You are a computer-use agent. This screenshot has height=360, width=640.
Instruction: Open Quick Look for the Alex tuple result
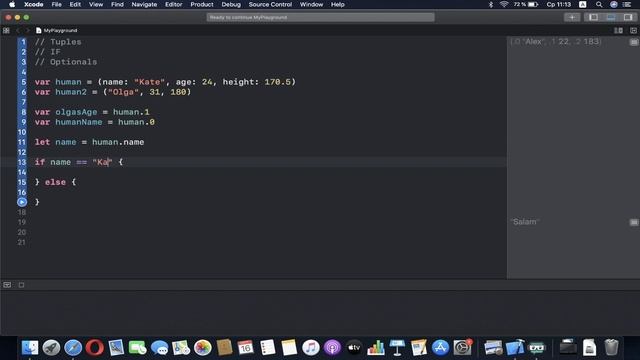click(634, 42)
